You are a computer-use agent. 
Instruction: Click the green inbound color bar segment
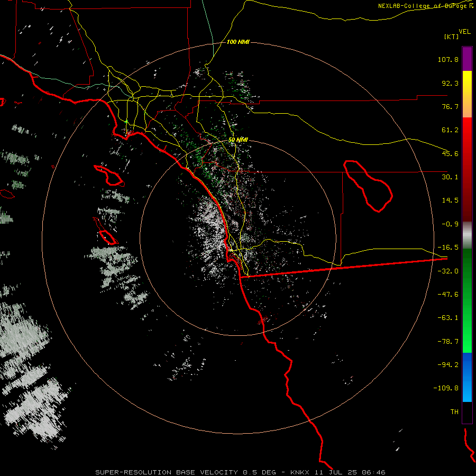coord(467,300)
